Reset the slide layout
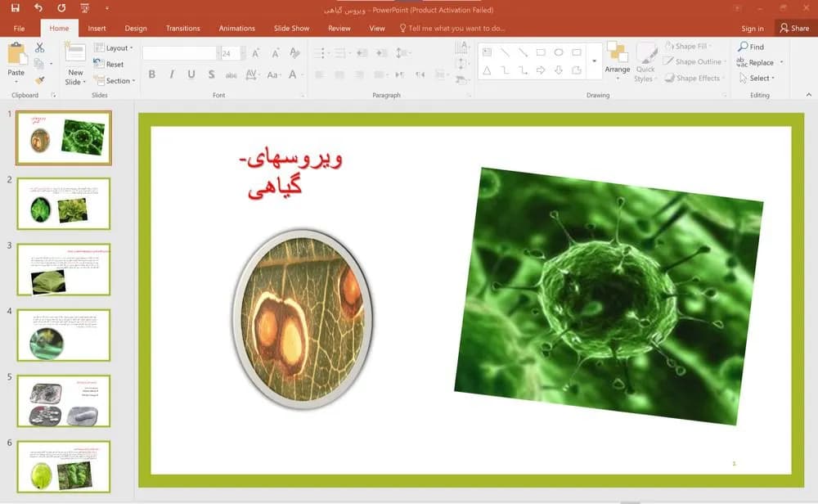 point(109,64)
